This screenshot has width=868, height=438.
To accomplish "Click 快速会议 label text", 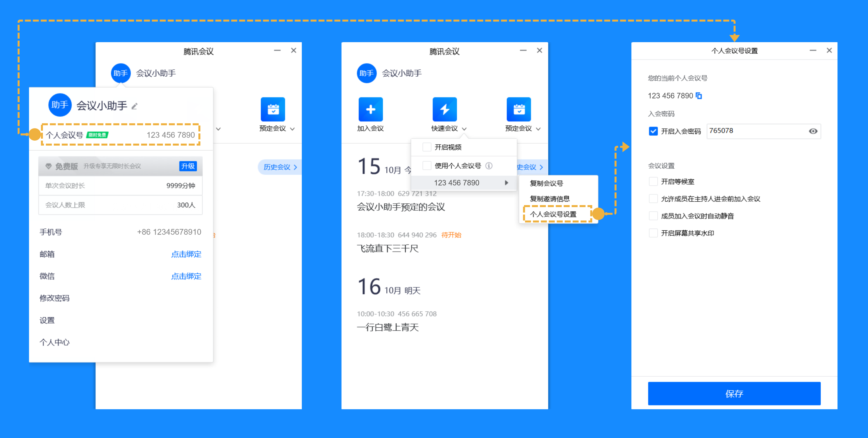I will (444, 128).
